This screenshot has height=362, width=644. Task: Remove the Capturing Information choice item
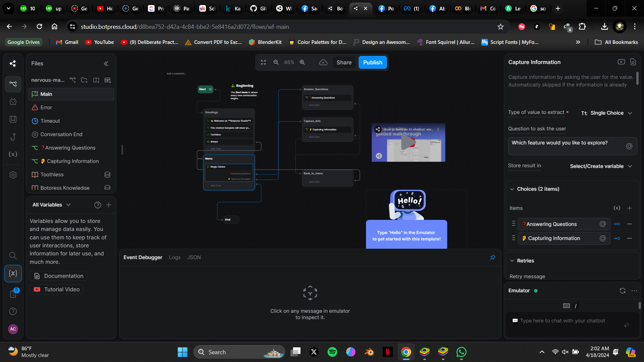[x=630, y=238]
